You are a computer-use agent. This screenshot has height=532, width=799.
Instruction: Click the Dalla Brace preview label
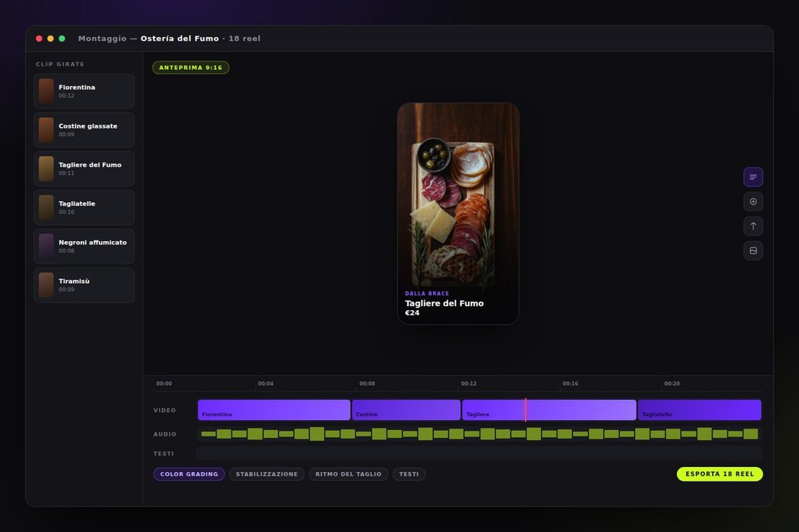click(427, 294)
